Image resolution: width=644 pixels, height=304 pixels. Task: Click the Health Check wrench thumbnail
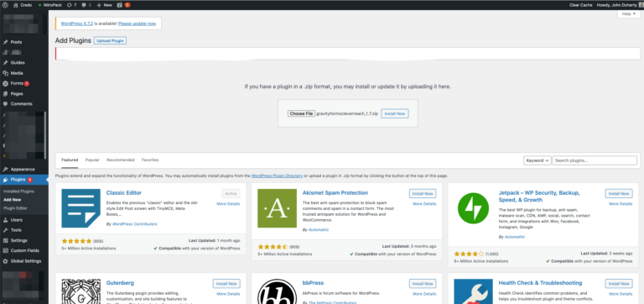(x=473, y=291)
